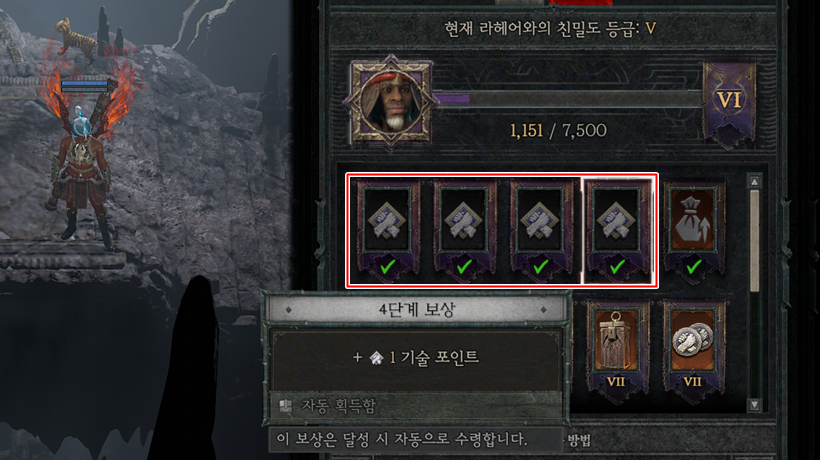
Task: Click the 현재 라헤어와의 친밀도 등급 header
Action: [550, 28]
